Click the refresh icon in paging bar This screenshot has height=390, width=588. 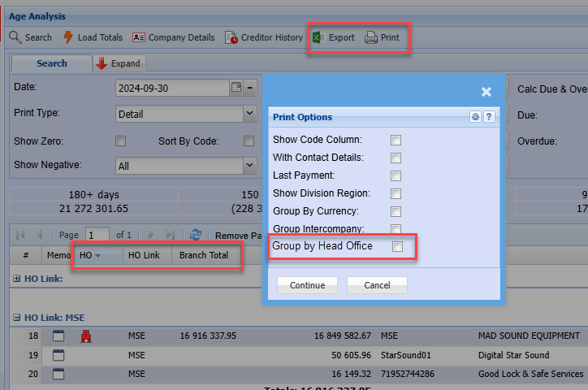point(196,235)
